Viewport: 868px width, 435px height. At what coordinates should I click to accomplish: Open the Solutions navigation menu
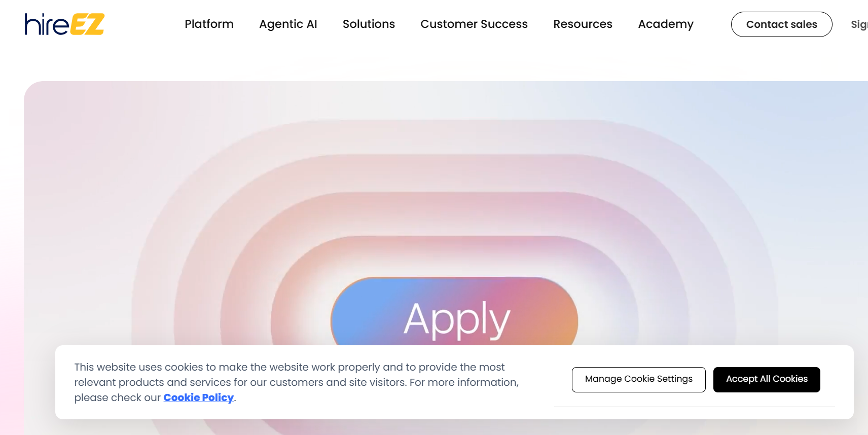pyautogui.click(x=369, y=24)
